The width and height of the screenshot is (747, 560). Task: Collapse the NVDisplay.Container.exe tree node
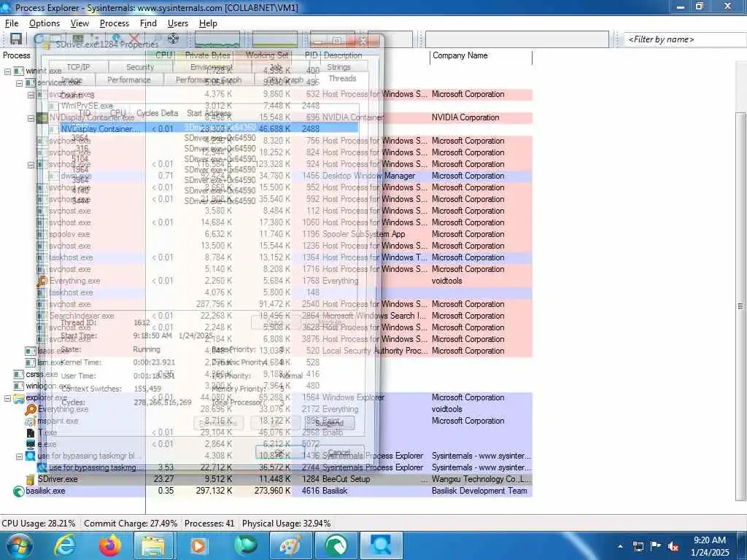31,117
